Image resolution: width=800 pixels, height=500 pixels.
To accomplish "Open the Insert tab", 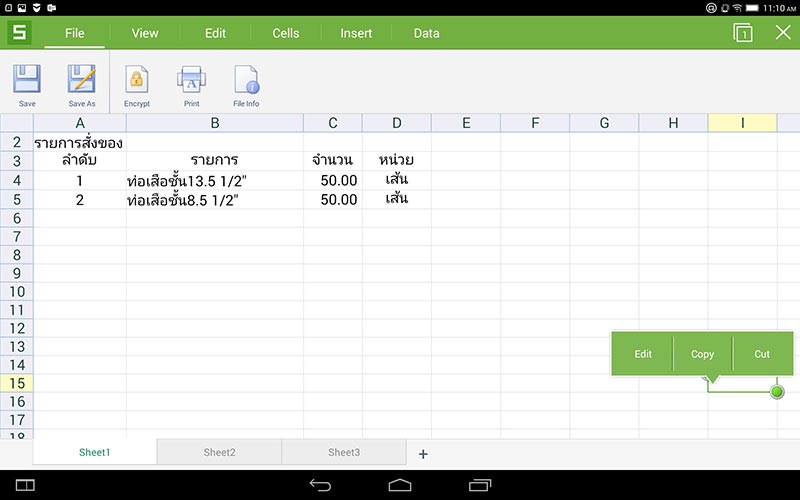I will tap(356, 33).
